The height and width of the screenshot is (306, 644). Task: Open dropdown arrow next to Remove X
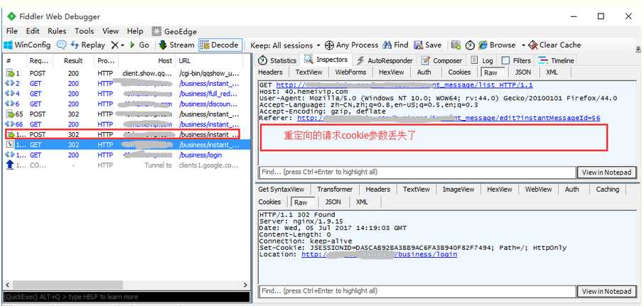pos(122,45)
